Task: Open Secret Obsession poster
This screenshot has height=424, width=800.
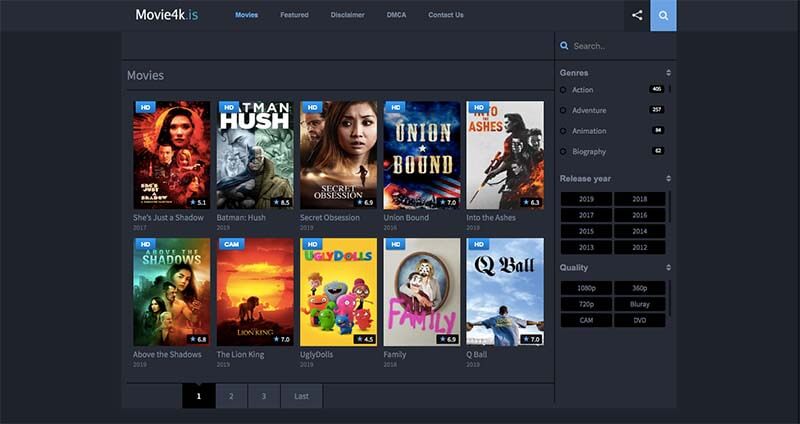Action: pos(338,155)
